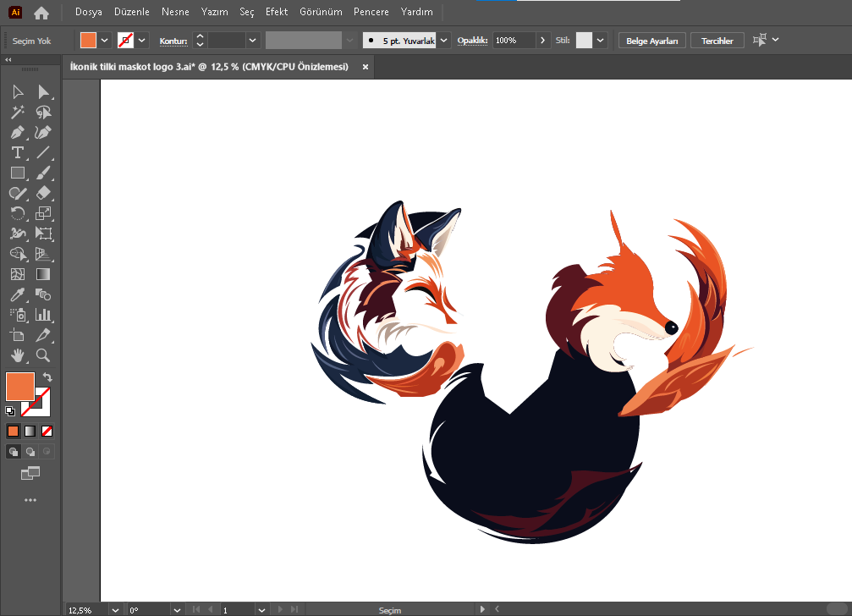852x616 pixels.
Task: Change the screen mode
Action: pos(30,473)
